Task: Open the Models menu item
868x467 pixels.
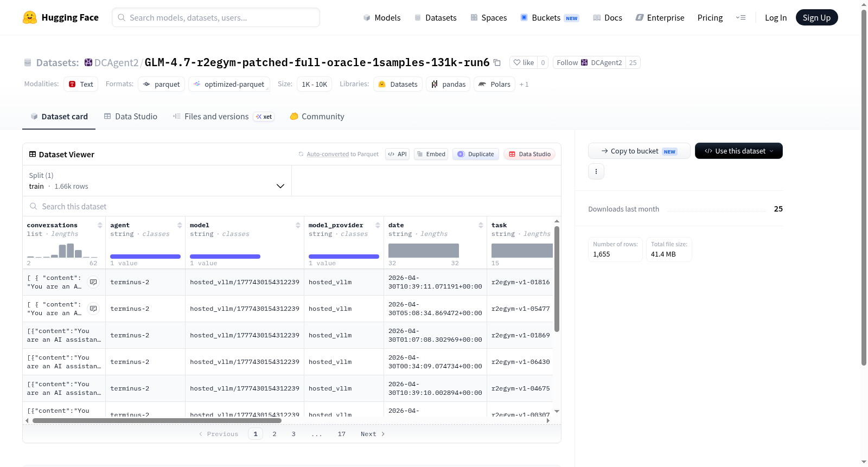Action: click(382, 17)
